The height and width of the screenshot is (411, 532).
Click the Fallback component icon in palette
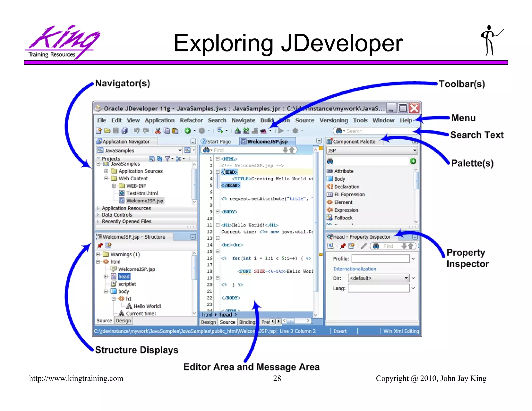pos(330,218)
